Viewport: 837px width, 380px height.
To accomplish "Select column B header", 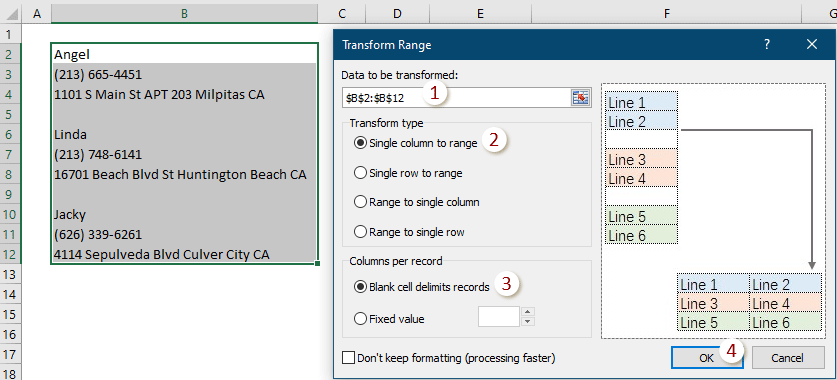I will pyautogui.click(x=184, y=14).
